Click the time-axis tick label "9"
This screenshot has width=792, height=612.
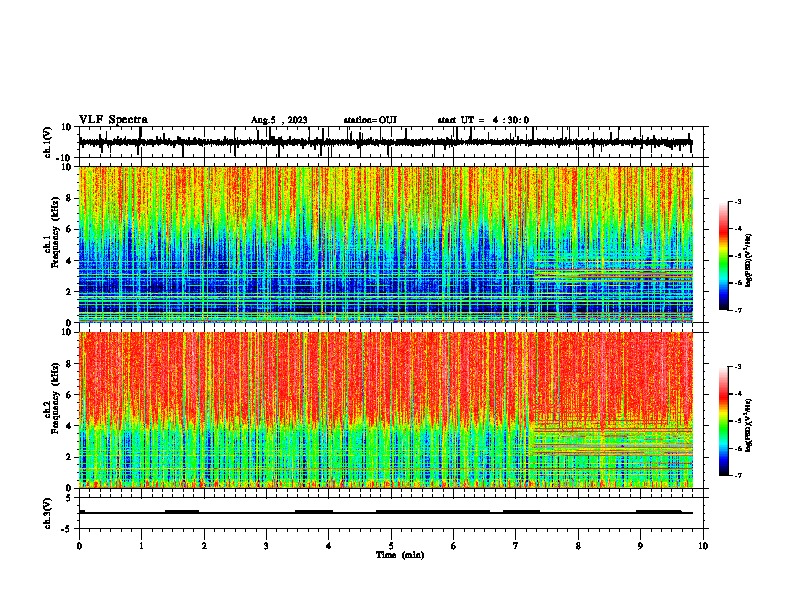640,546
